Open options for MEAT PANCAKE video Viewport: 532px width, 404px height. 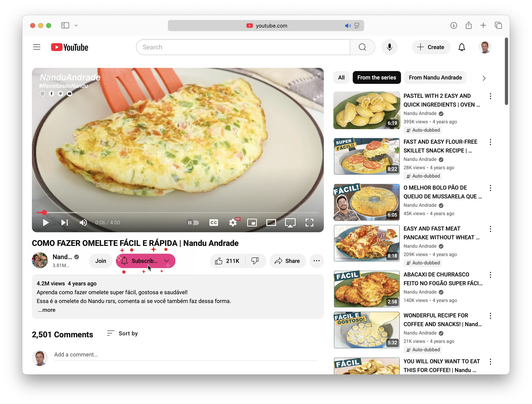(x=490, y=229)
